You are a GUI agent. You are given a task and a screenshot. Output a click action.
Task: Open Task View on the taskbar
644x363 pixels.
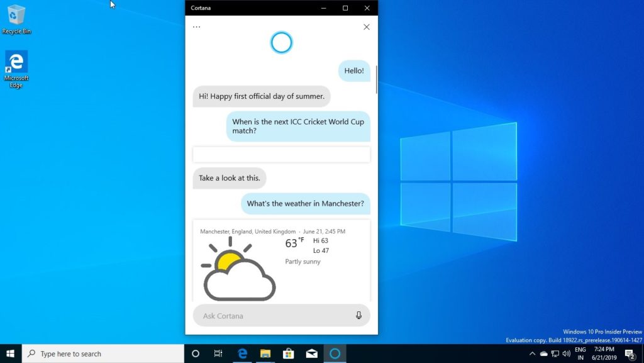point(218,354)
